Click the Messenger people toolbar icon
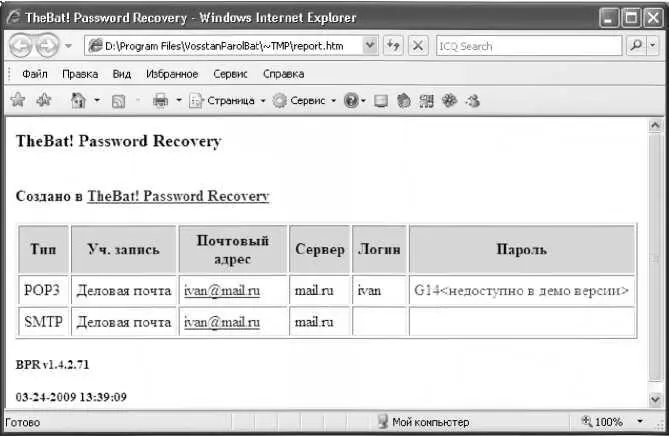Image resolution: width=669 pixels, height=436 pixels. (x=473, y=101)
